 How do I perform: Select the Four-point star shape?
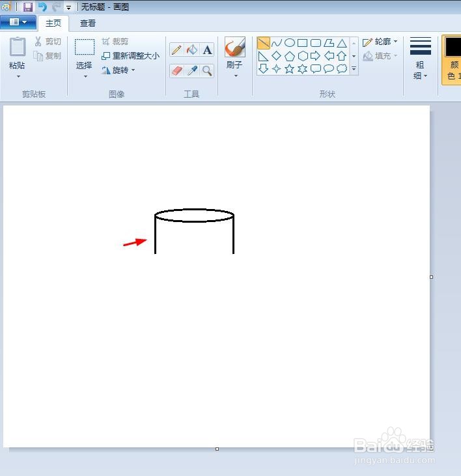point(277,69)
